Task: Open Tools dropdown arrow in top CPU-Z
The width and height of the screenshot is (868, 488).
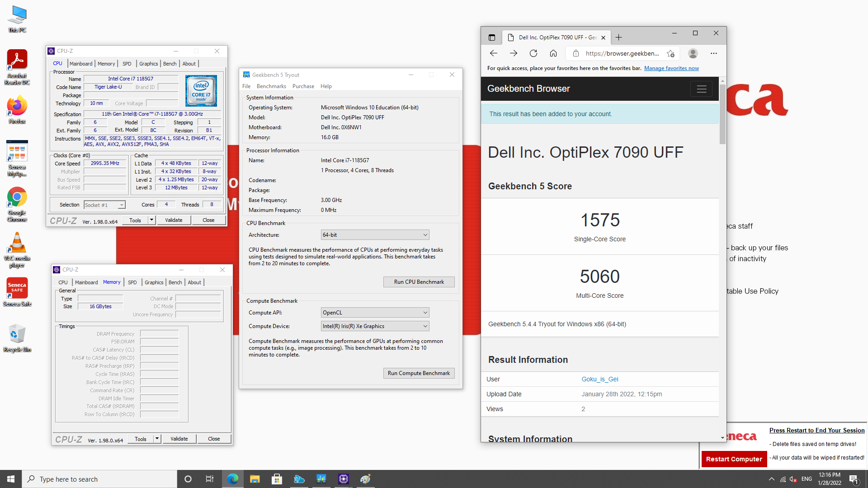Action: [152, 220]
